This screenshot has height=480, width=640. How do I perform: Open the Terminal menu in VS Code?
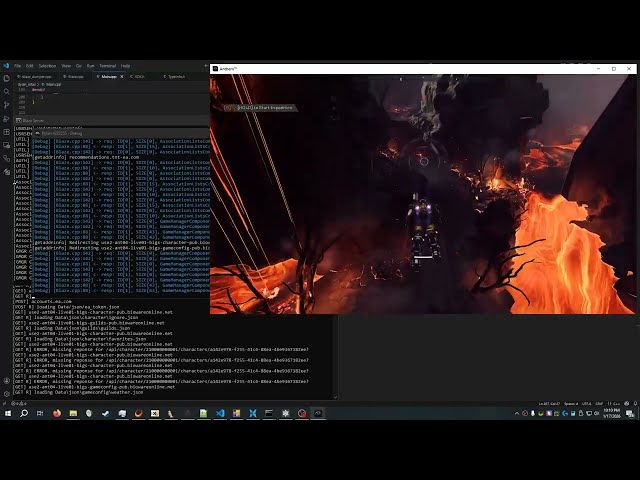pos(108,66)
